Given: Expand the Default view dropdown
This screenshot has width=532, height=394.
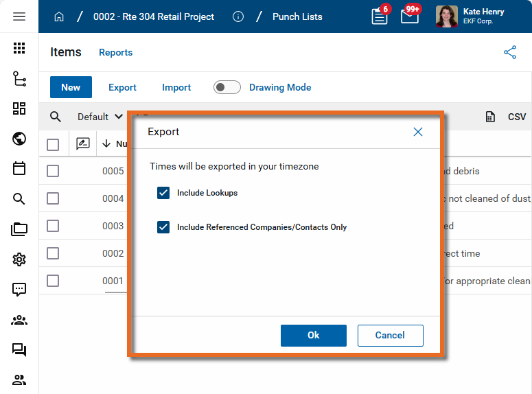Looking at the screenshot, I should [100, 117].
